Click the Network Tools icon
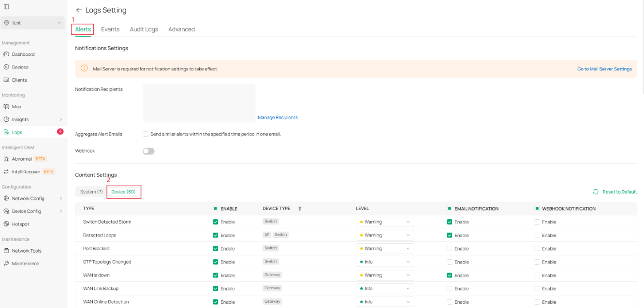 (x=6, y=251)
